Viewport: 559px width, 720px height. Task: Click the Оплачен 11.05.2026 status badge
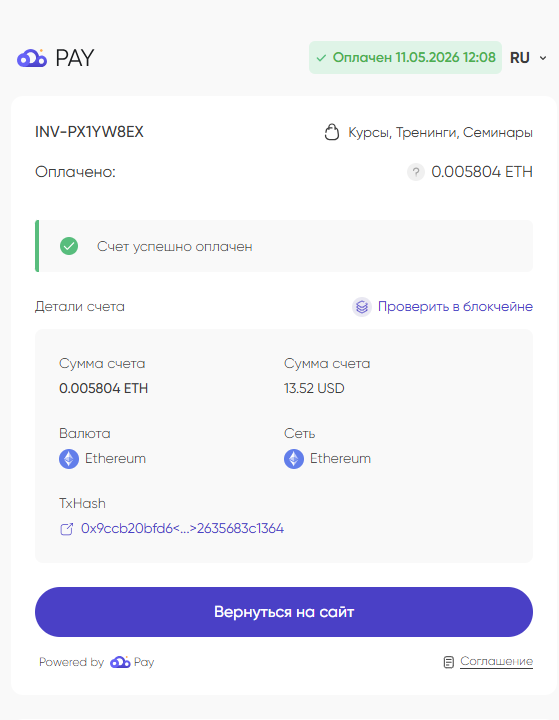tap(405, 57)
